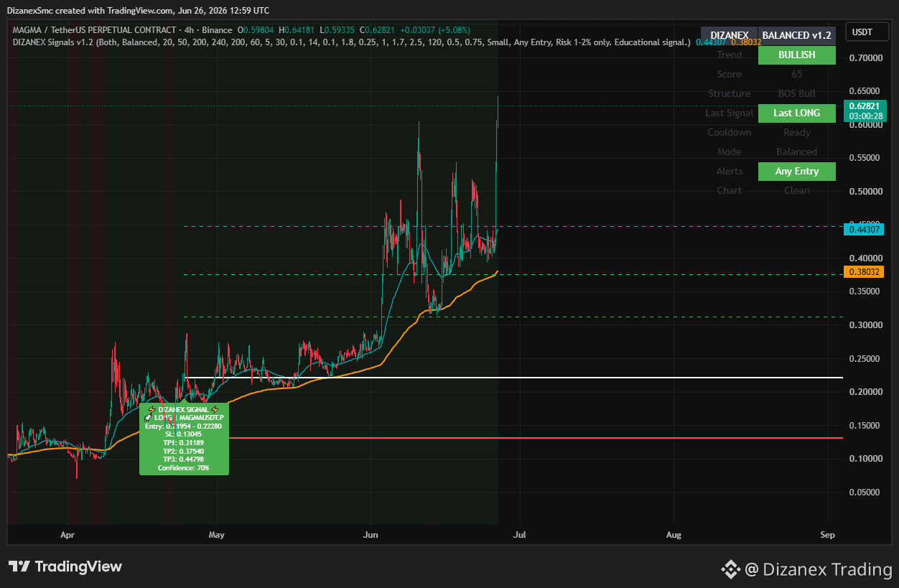The height and width of the screenshot is (588, 899).
Task: Select the Clean chart value
Action: (797, 190)
